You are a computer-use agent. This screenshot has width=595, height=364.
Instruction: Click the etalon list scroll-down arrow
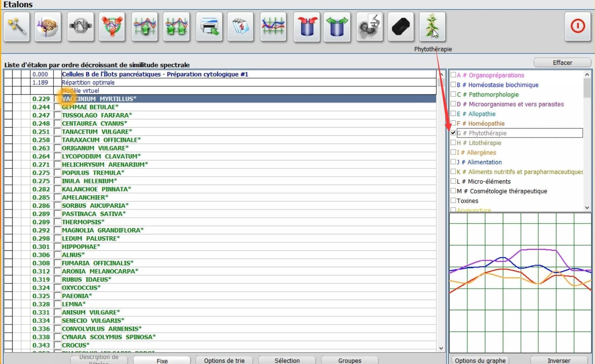pos(441,348)
